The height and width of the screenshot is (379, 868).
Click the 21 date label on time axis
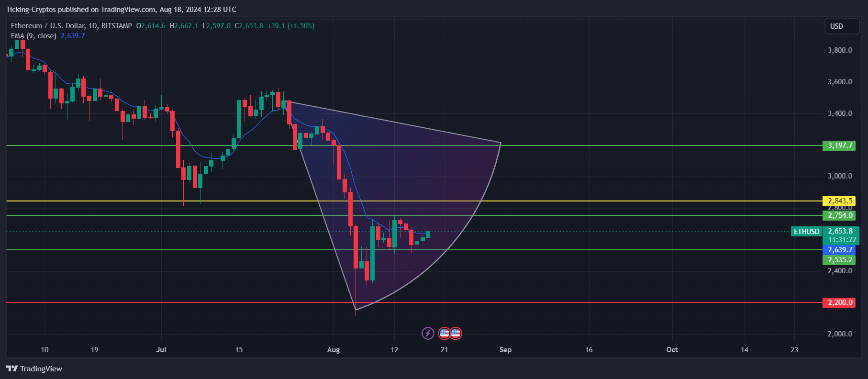click(444, 350)
